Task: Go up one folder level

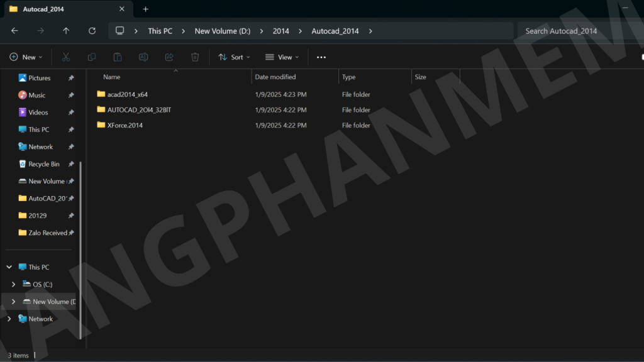Action: click(66, 31)
